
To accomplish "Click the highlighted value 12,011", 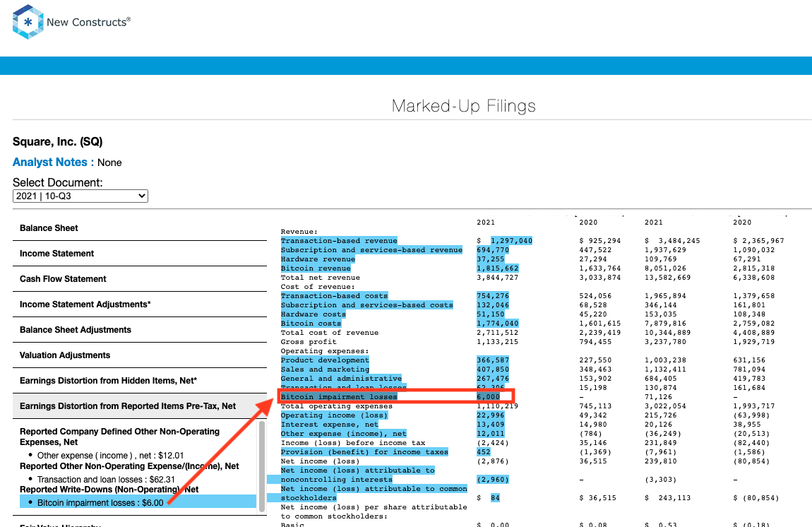I will tap(490, 434).
